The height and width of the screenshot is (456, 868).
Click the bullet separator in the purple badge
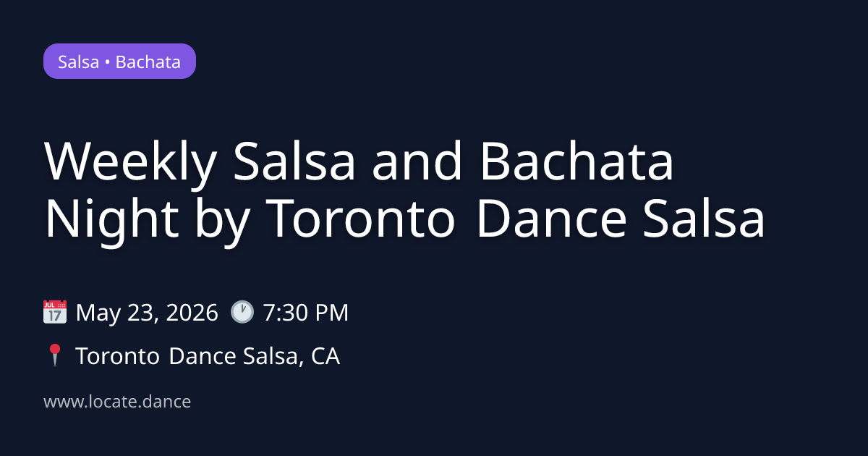click(x=107, y=62)
